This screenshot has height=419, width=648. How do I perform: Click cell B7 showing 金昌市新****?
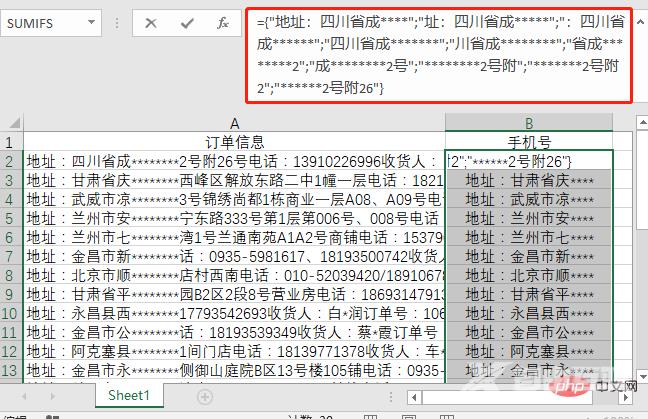529,256
